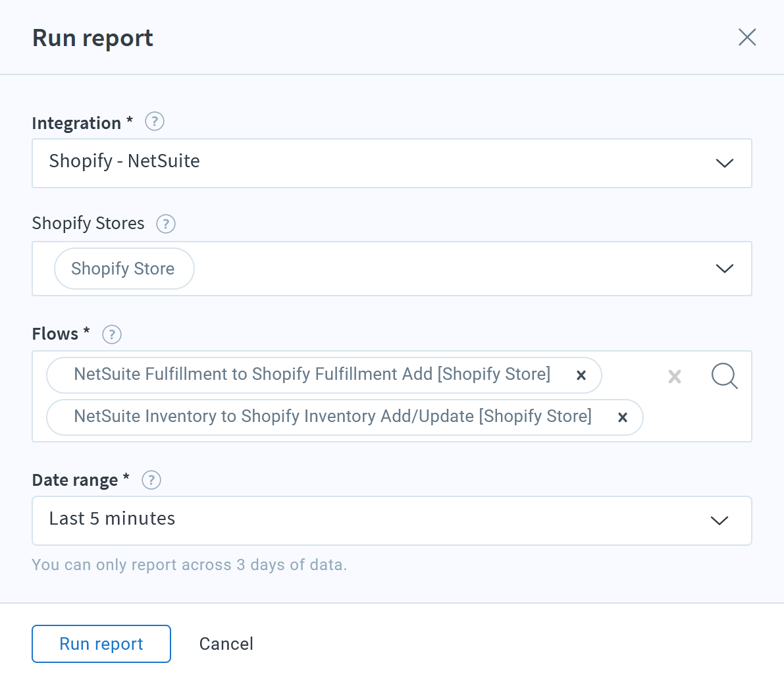Expand the Integration dropdown
The image size is (784, 684).
(x=724, y=163)
